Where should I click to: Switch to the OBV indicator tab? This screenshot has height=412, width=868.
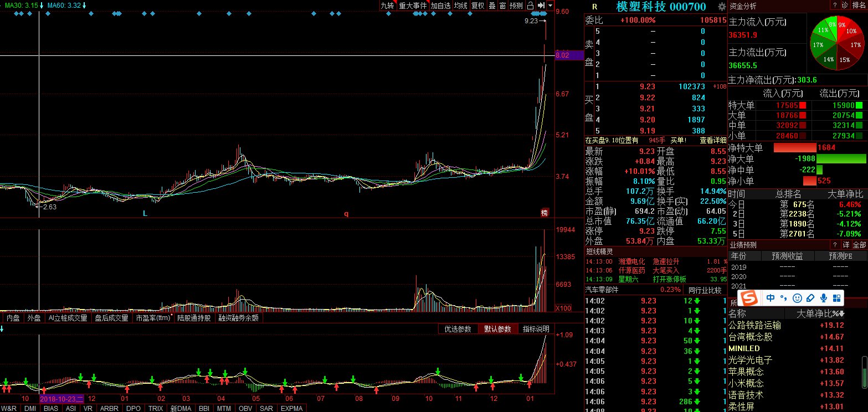click(245, 408)
